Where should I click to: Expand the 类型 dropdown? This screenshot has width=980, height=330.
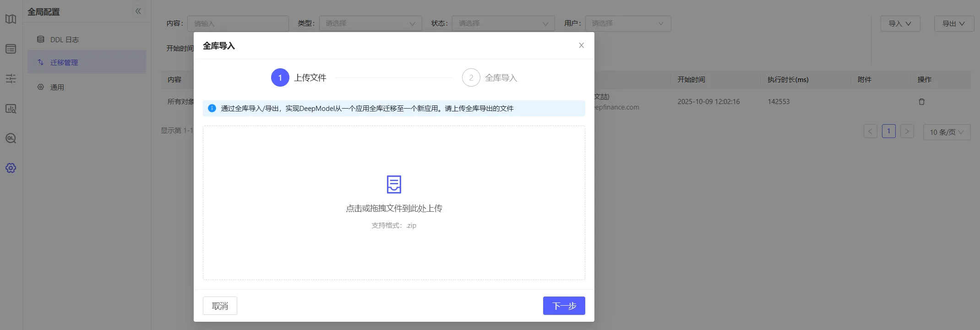pyautogui.click(x=370, y=23)
